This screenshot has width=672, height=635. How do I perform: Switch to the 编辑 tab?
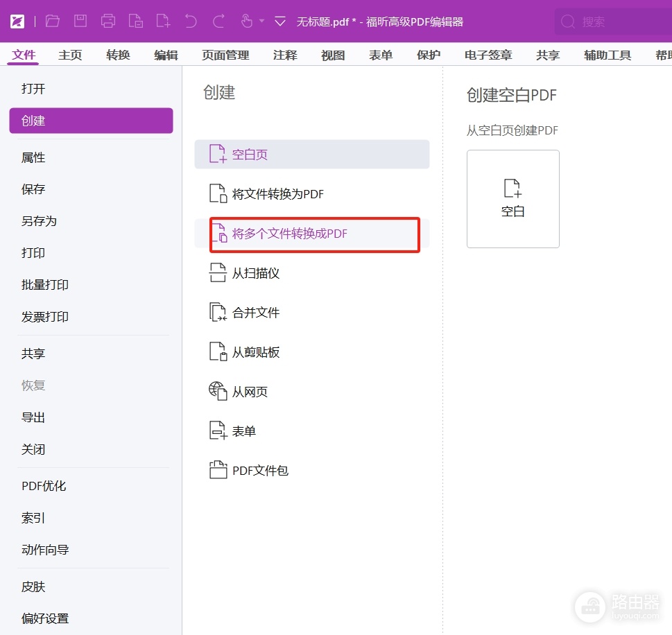[x=166, y=55]
